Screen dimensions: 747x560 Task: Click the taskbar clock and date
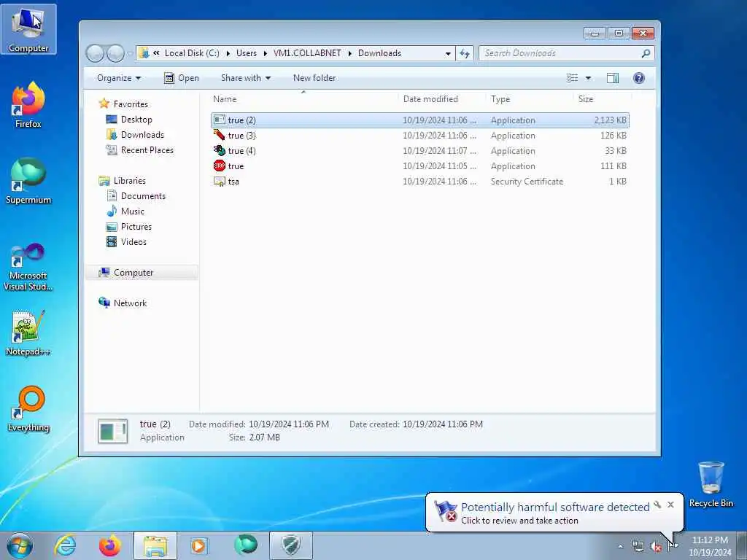(x=710, y=546)
